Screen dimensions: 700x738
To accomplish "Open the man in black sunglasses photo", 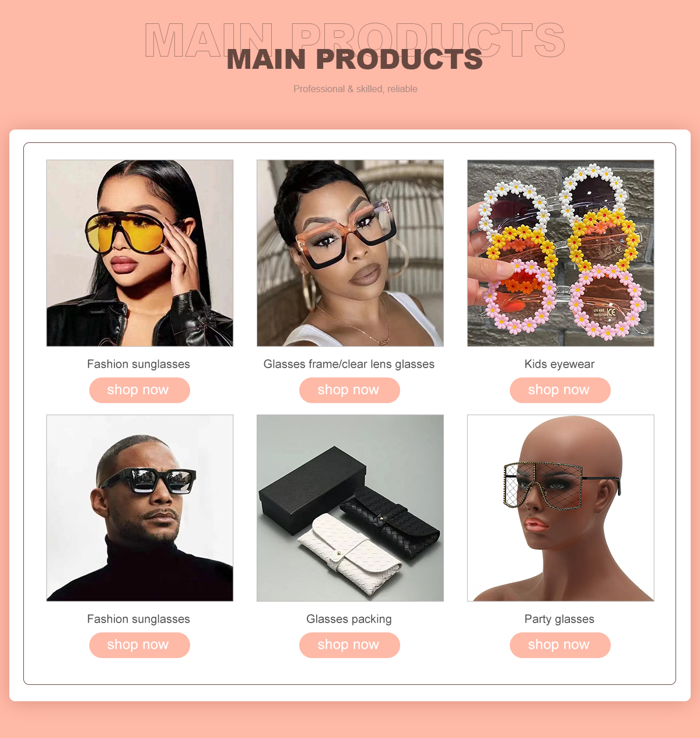I will [x=139, y=508].
